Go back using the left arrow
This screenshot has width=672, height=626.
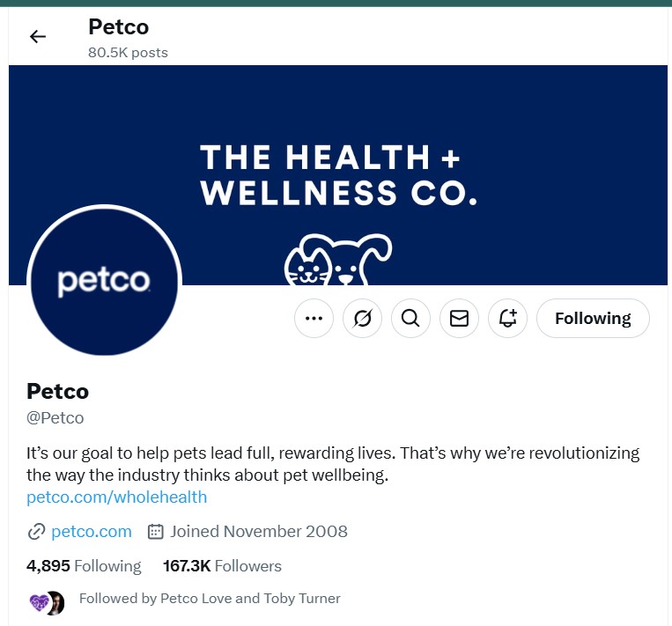(37, 37)
